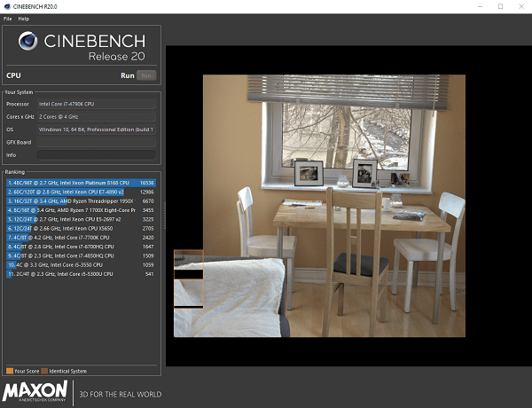Viewport: 532px width, 408px height.
Task: Select the Intel Core i5-5300U ranking entry
Action: pyautogui.click(x=80, y=274)
